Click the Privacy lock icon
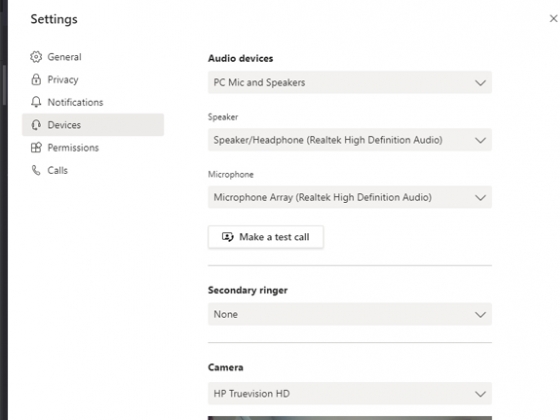 tap(36, 79)
